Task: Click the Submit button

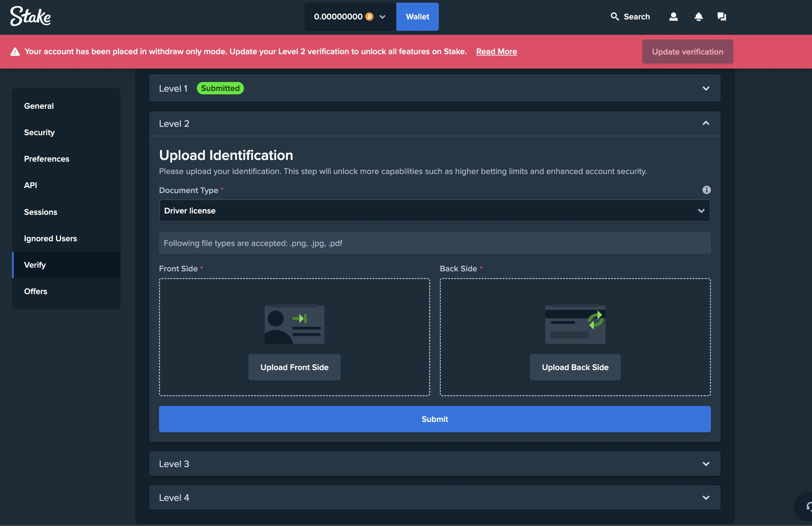Action: click(434, 419)
